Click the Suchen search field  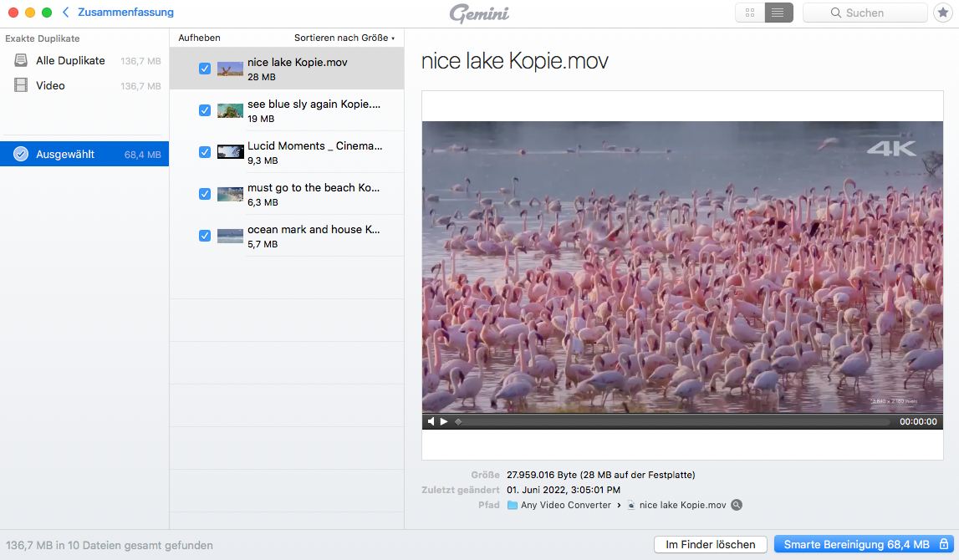[x=865, y=13]
